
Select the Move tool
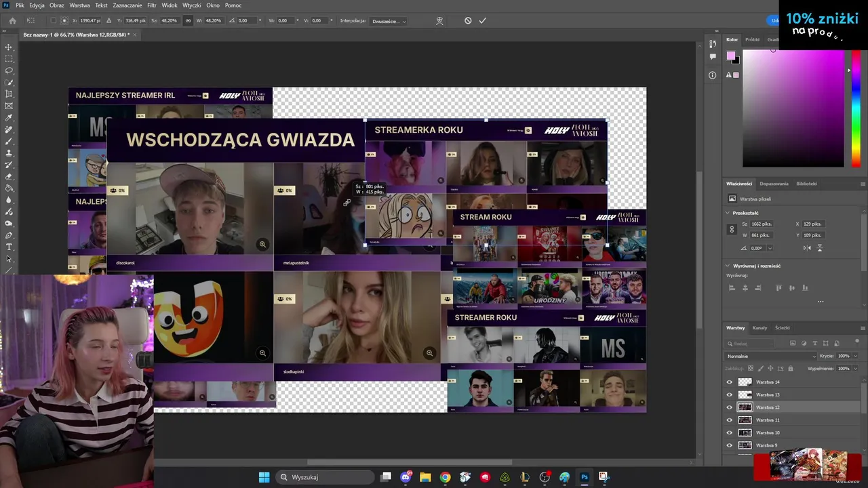coord(9,47)
